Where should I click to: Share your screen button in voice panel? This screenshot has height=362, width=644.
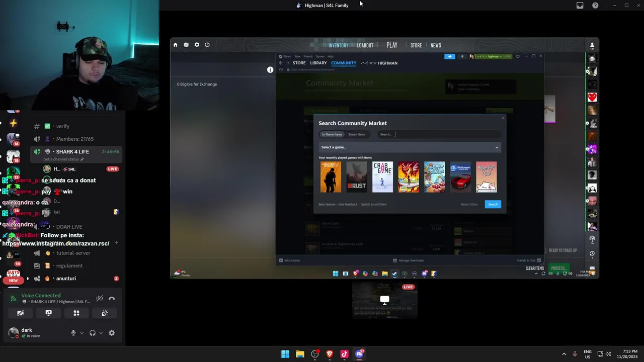click(x=48, y=313)
